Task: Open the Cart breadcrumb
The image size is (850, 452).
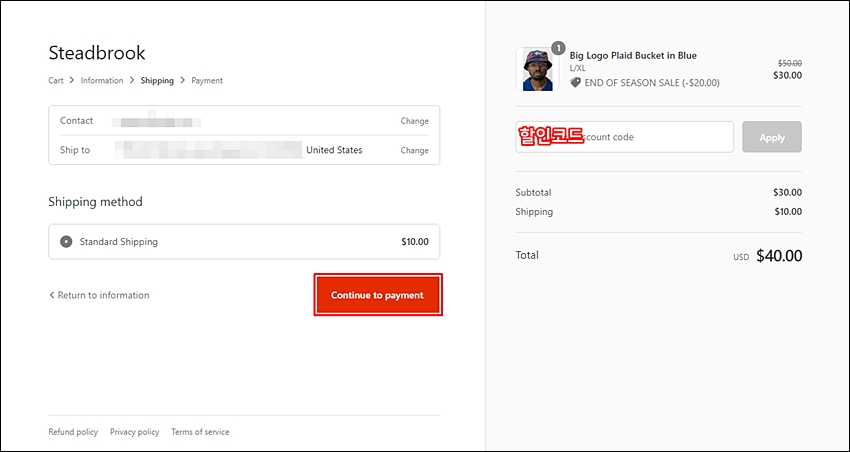Action: (x=56, y=80)
